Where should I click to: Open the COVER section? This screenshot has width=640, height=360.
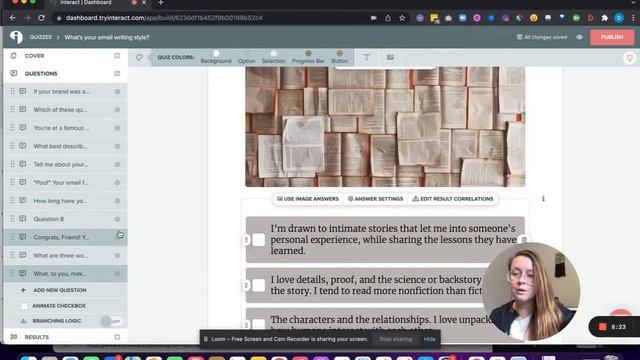click(34, 56)
